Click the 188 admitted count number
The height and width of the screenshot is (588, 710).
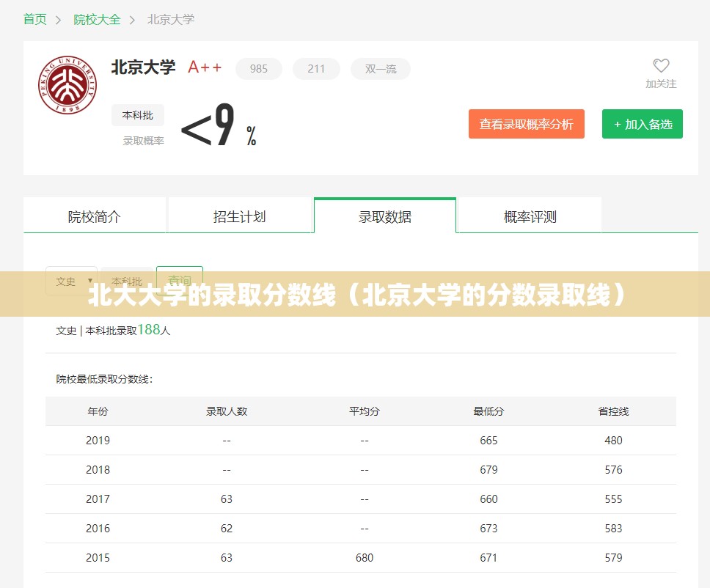tap(149, 329)
